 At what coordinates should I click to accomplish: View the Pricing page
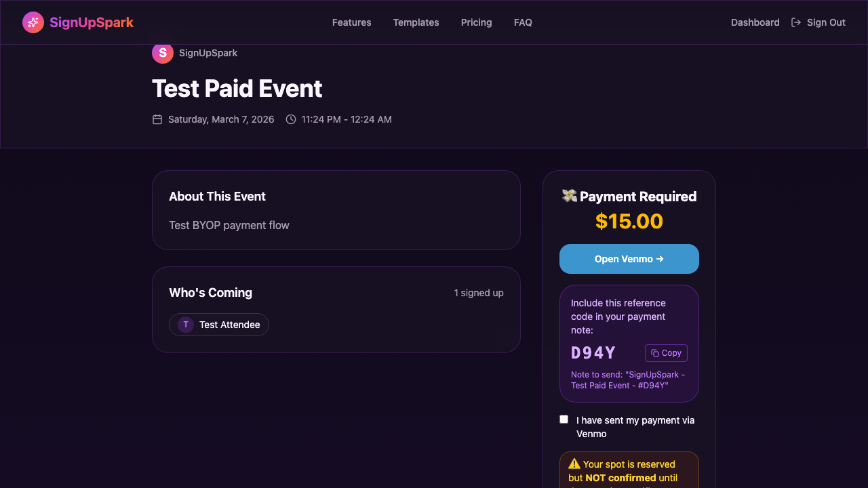tap(476, 22)
